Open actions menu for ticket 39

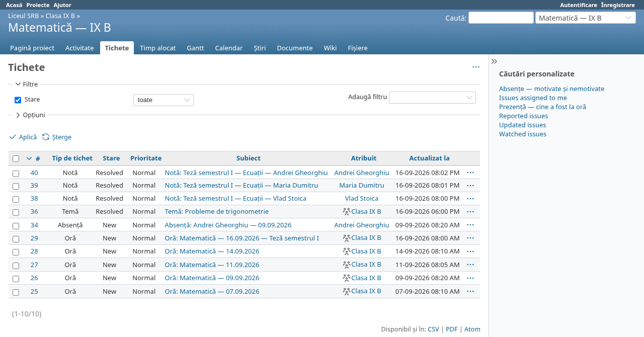pos(470,186)
